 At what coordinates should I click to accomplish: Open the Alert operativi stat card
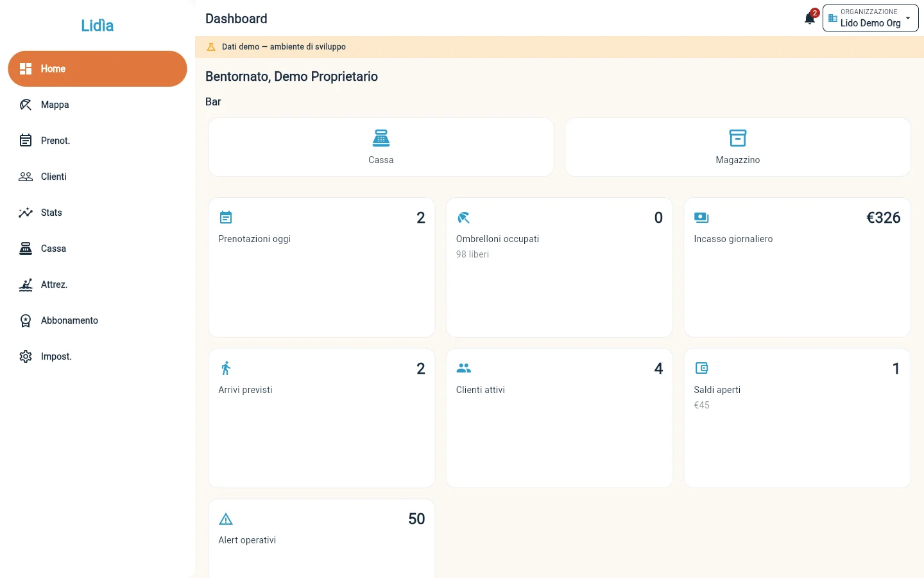tap(321, 539)
